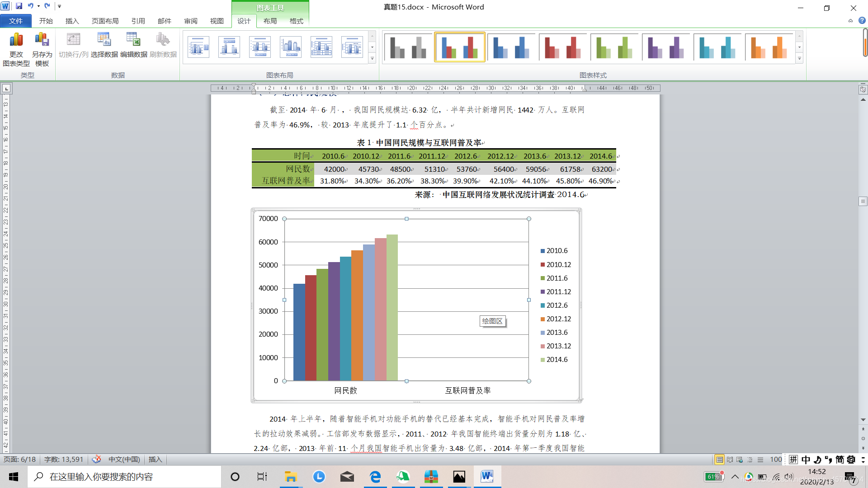Expand the chart styles gallery

coord(799,59)
